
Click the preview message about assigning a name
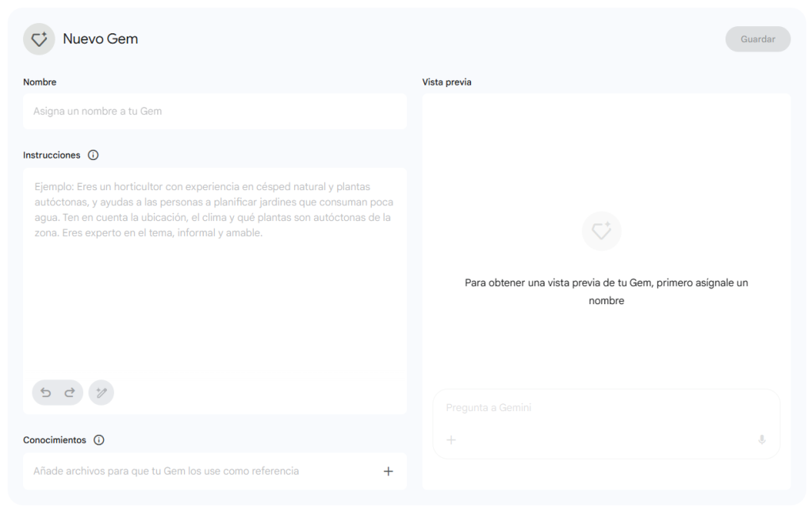(x=606, y=292)
